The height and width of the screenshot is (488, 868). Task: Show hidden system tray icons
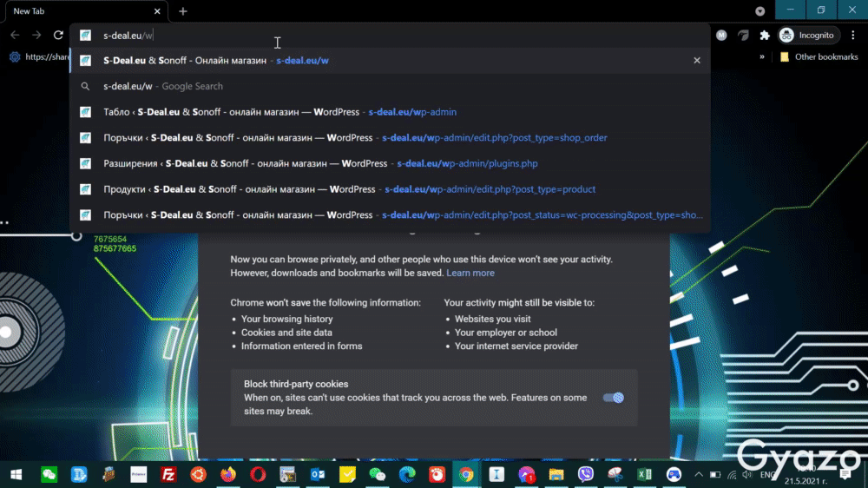click(x=699, y=475)
